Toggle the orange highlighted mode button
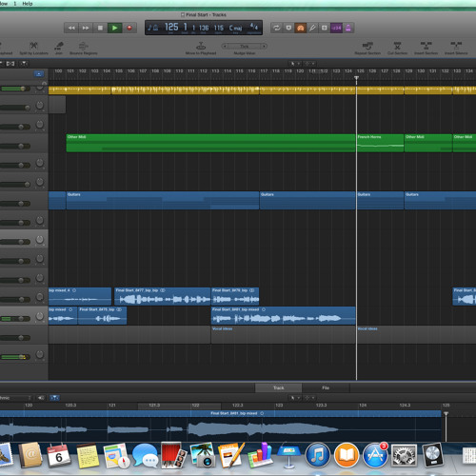This screenshot has width=476, height=476. pyautogui.click(x=300, y=28)
